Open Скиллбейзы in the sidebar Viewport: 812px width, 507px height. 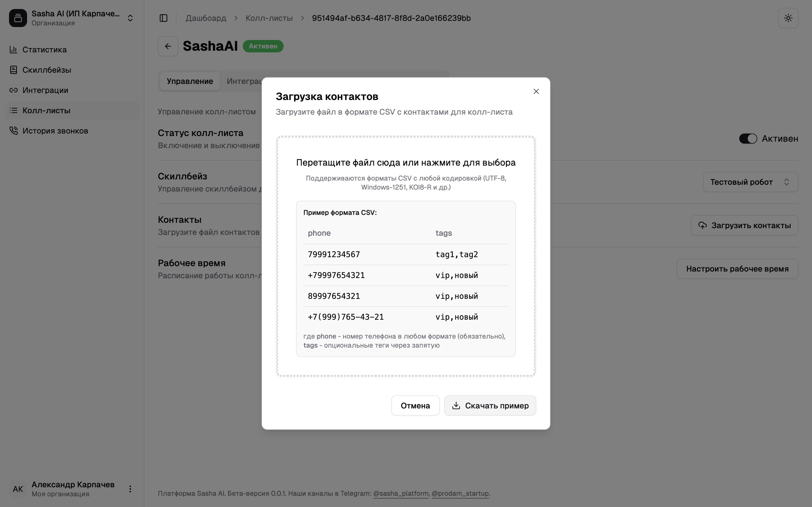tap(47, 70)
